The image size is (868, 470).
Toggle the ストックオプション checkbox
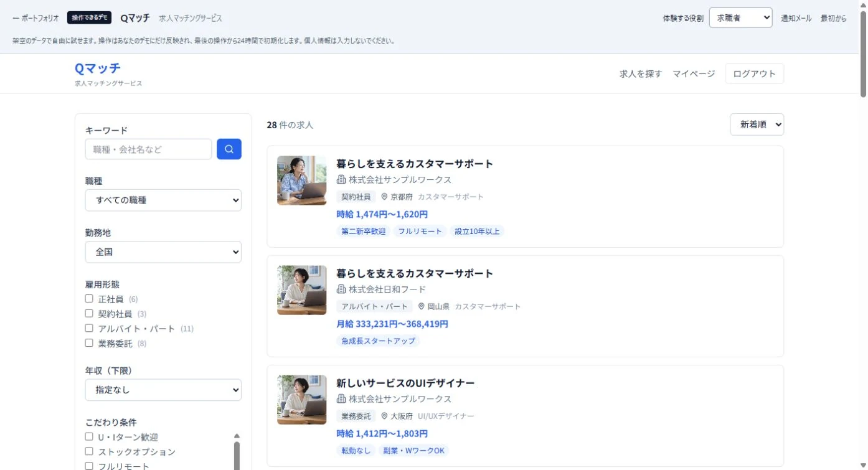89,451
